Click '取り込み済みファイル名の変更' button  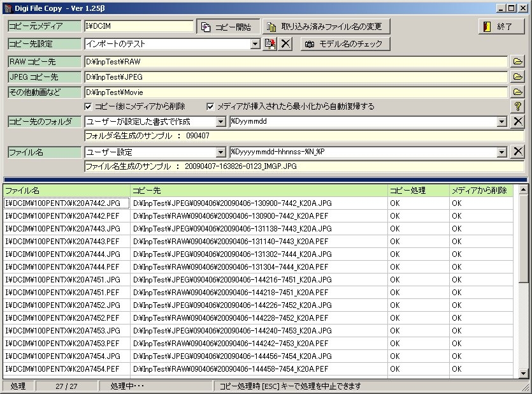click(x=326, y=27)
